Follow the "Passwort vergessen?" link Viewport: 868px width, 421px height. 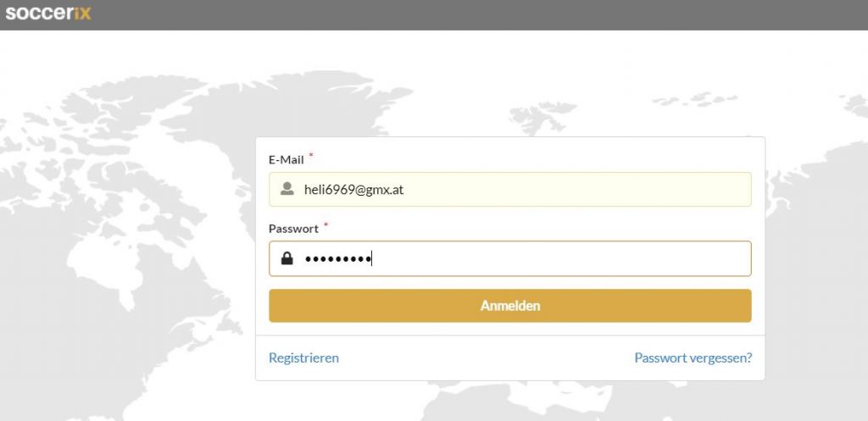click(x=693, y=358)
